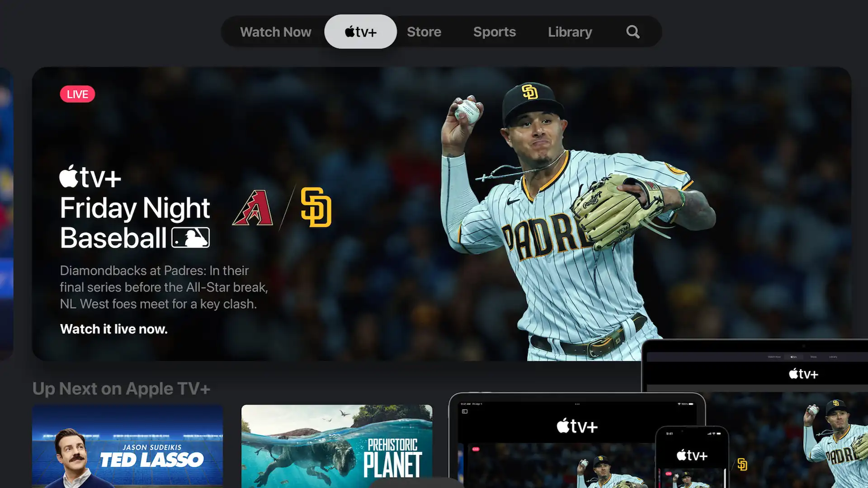
Task: Click Apple TV+ logo on the iPad mockup
Action: point(577,426)
